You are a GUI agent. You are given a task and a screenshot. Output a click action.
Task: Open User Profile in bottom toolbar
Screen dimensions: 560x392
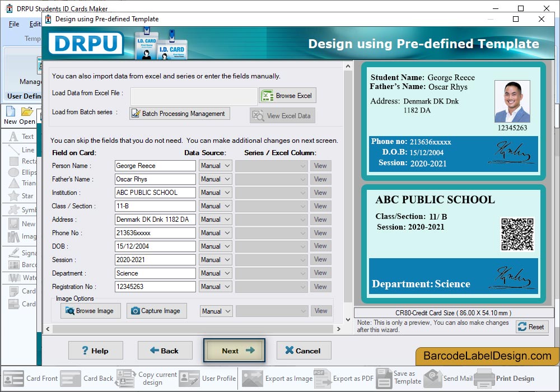click(x=208, y=379)
